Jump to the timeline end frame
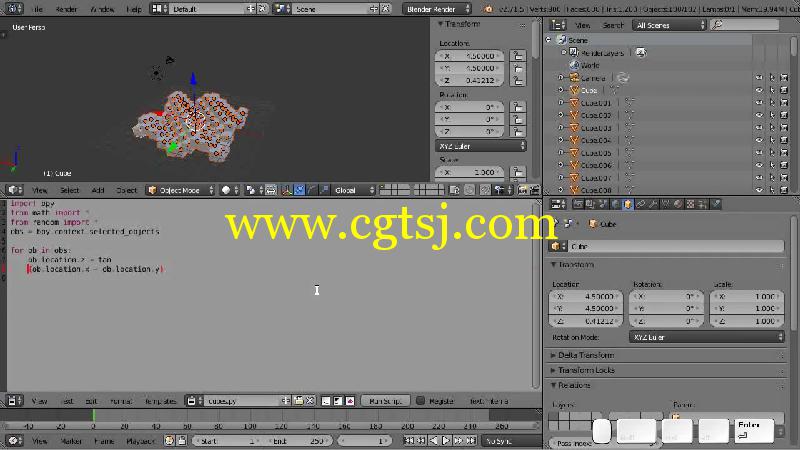The height and width of the screenshot is (450, 800). (x=471, y=441)
